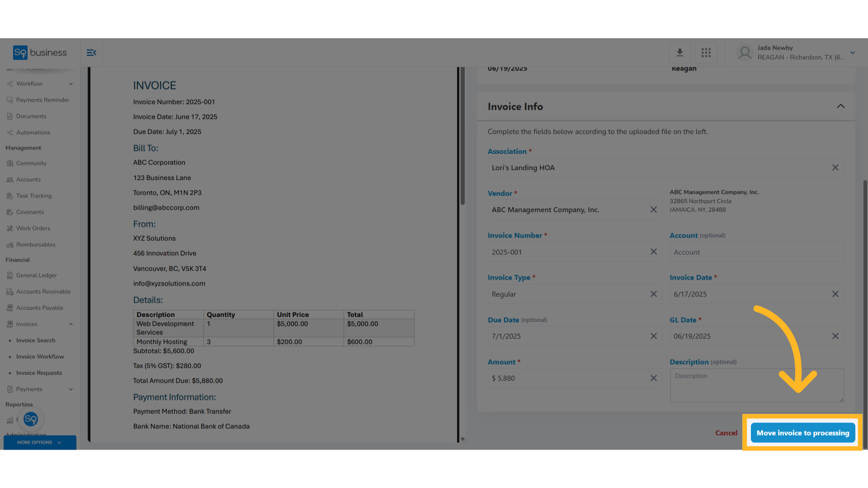The height and width of the screenshot is (488, 868).
Task: Open Invoice Search
Action: tap(36, 340)
